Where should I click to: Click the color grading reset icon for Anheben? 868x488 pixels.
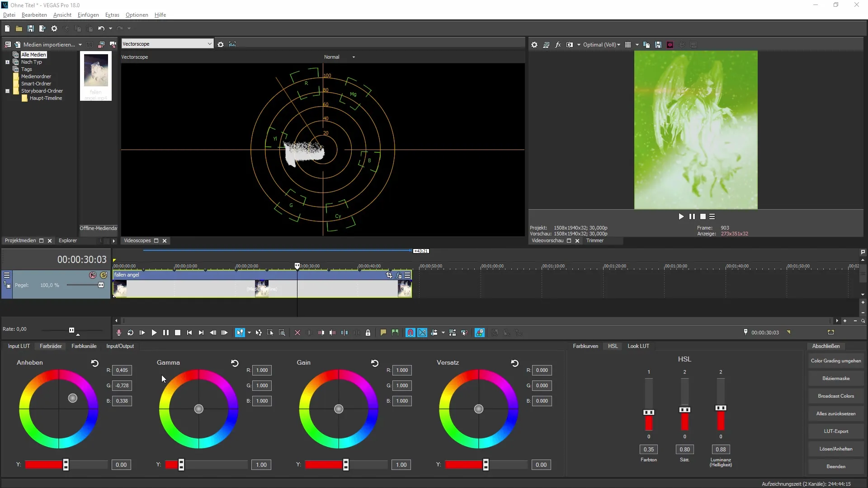[95, 362]
